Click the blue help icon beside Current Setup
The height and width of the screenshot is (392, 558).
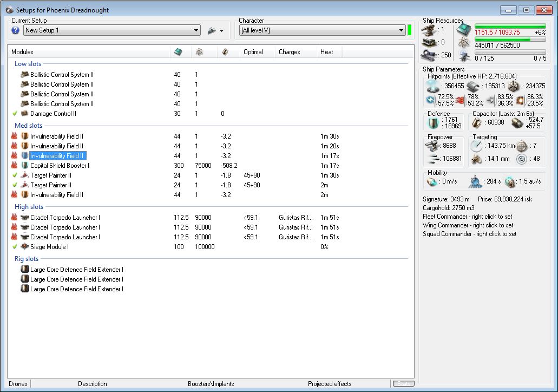pyautogui.click(x=15, y=30)
